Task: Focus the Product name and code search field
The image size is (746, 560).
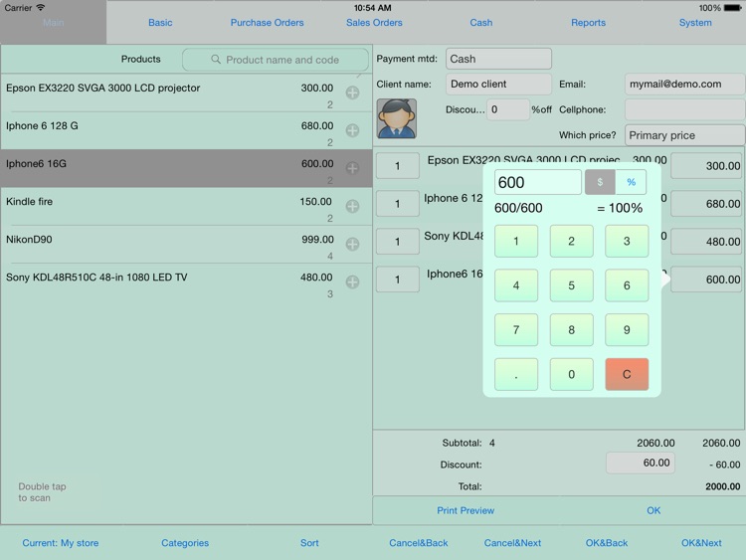Action: pos(275,60)
